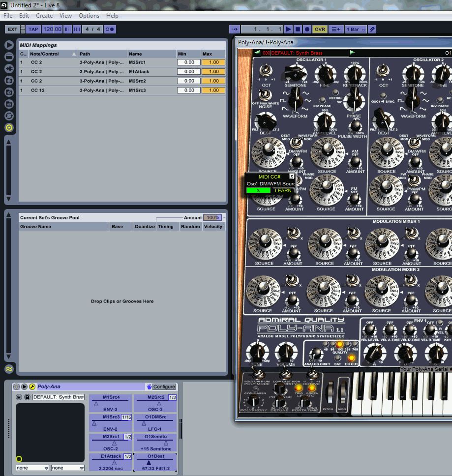Open File Browser 3 in sidebar
452x476 pixels.
[9, 104]
